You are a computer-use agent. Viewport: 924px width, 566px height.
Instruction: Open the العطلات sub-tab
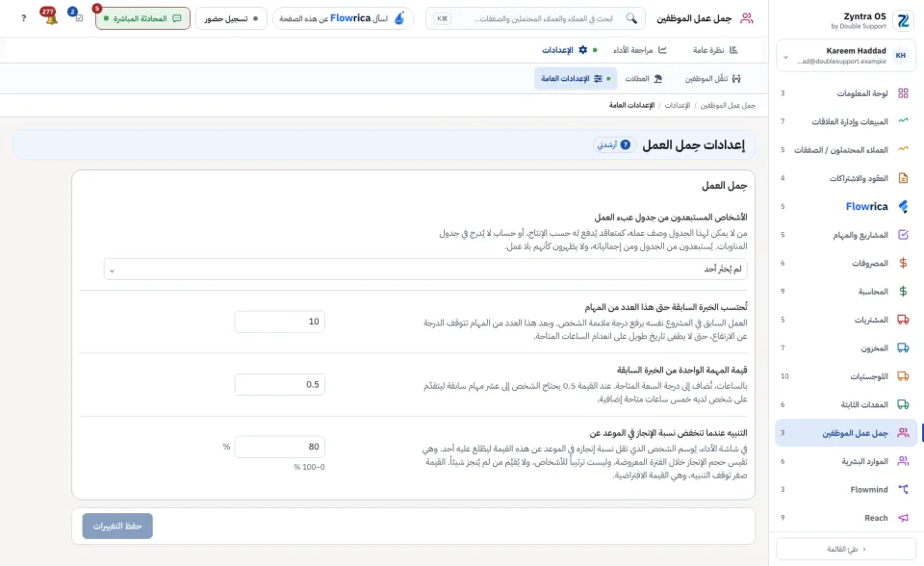coord(644,78)
